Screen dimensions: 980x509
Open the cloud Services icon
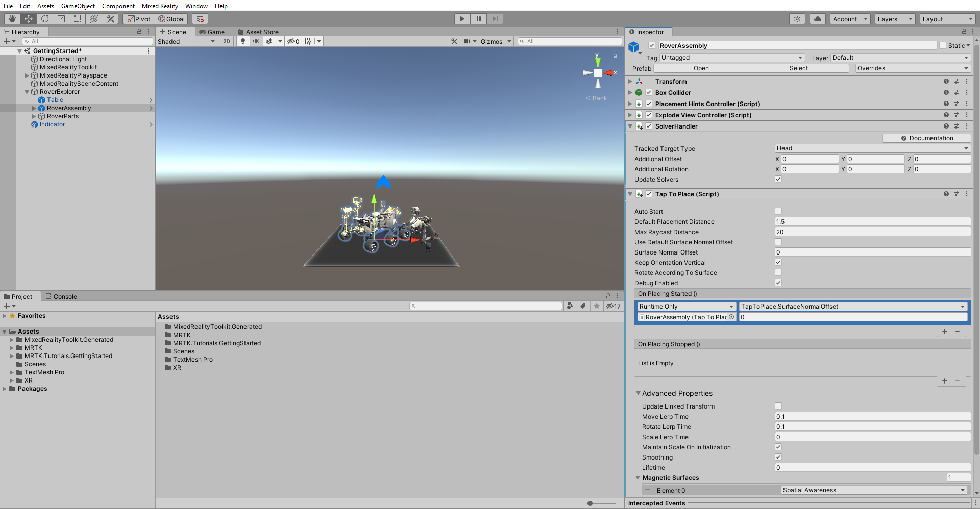click(x=818, y=19)
